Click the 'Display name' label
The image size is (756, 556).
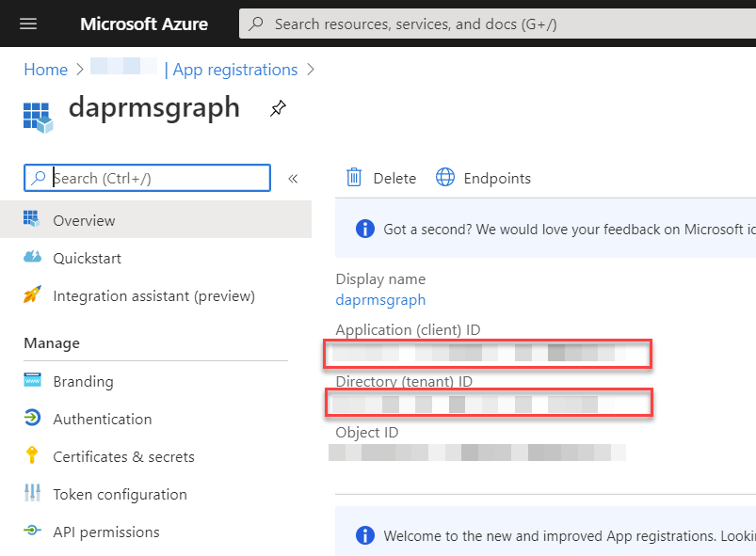pos(380,279)
